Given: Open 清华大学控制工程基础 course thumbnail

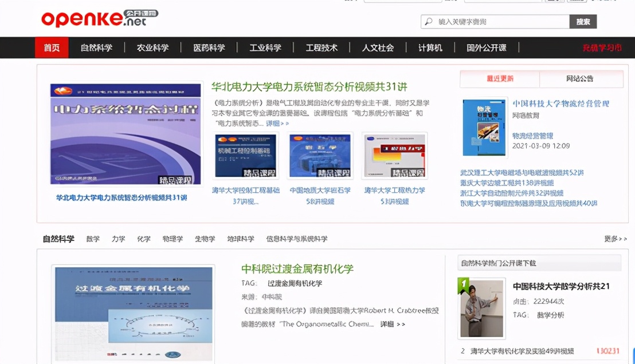Looking at the screenshot, I should (x=245, y=155).
